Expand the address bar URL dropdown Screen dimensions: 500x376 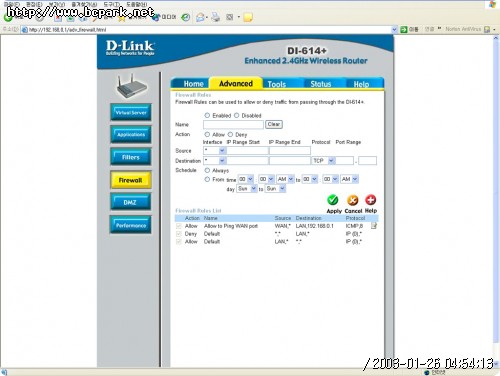click(395, 29)
